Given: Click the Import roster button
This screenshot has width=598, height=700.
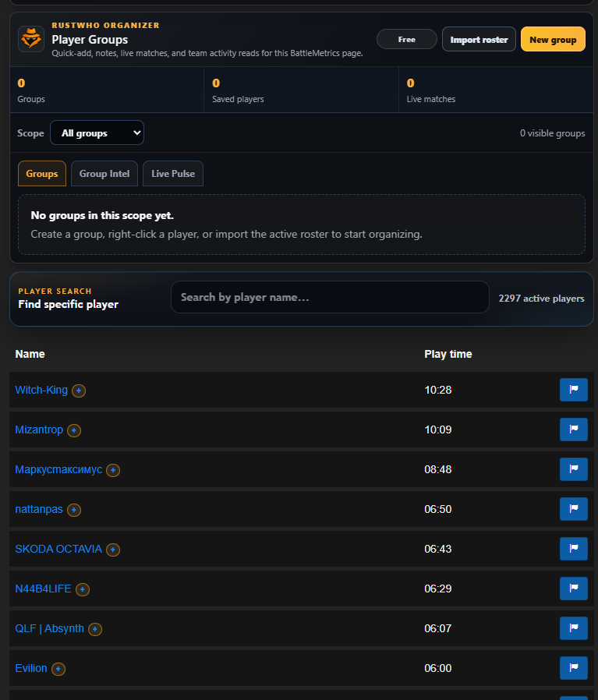Looking at the screenshot, I should (x=479, y=39).
